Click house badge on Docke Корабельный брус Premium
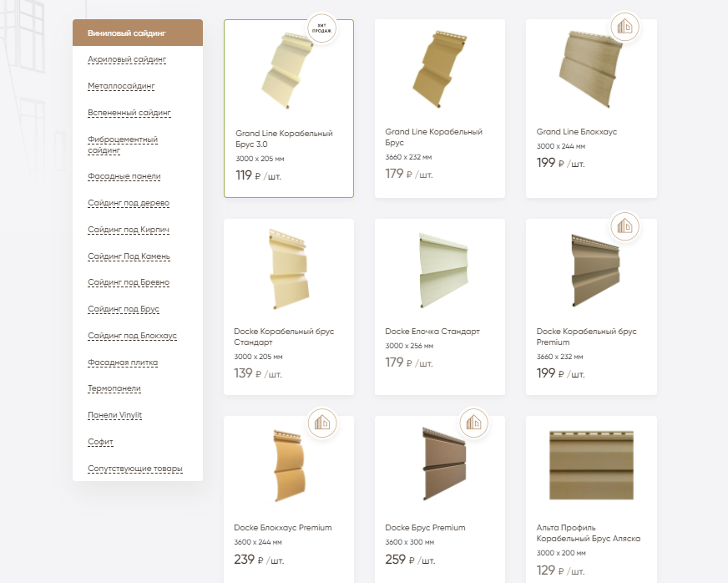The image size is (728, 583). [x=624, y=226]
